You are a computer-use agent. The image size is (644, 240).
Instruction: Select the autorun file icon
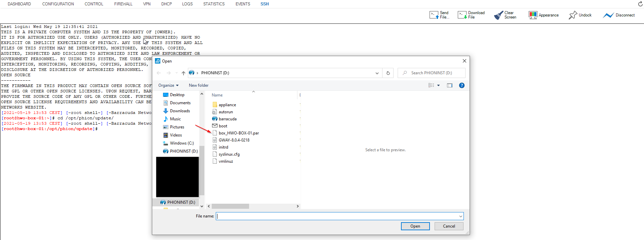tap(215, 112)
